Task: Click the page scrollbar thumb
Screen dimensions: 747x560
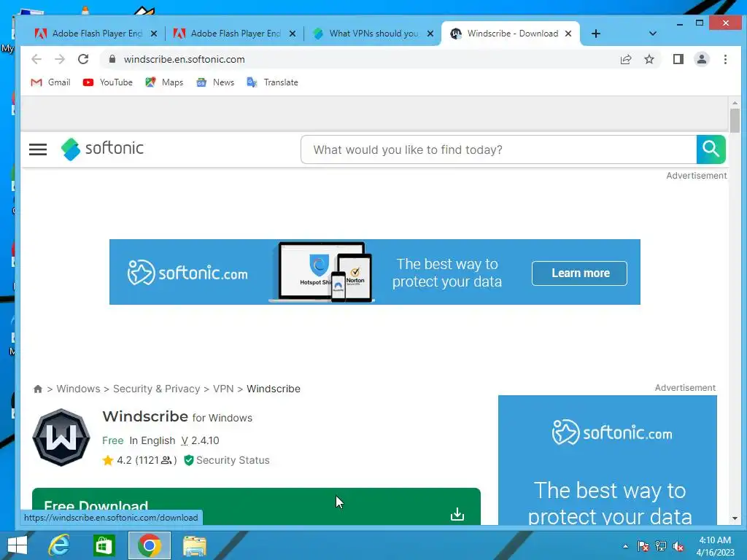Action: click(x=735, y=120)
